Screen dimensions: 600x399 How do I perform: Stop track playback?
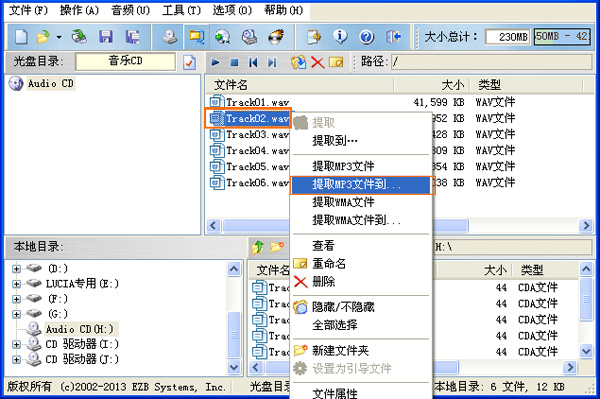(x=234, y=62)
